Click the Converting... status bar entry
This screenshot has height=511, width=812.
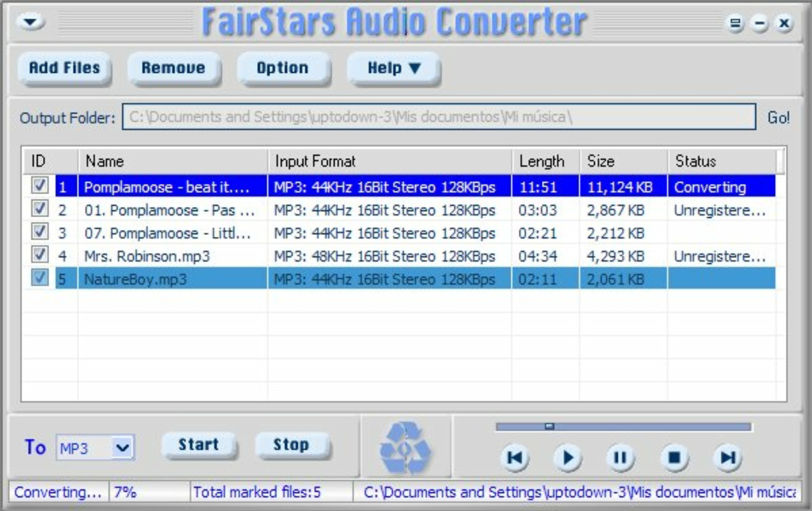click(x=58, y=492)
